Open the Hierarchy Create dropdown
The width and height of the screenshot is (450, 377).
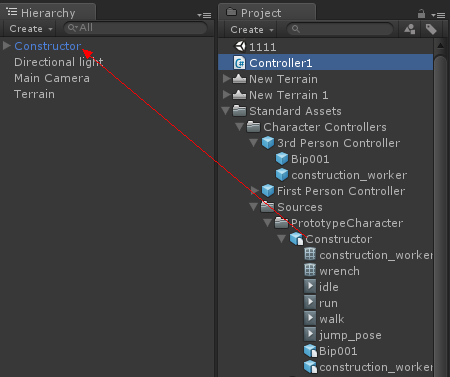(31, 29)
